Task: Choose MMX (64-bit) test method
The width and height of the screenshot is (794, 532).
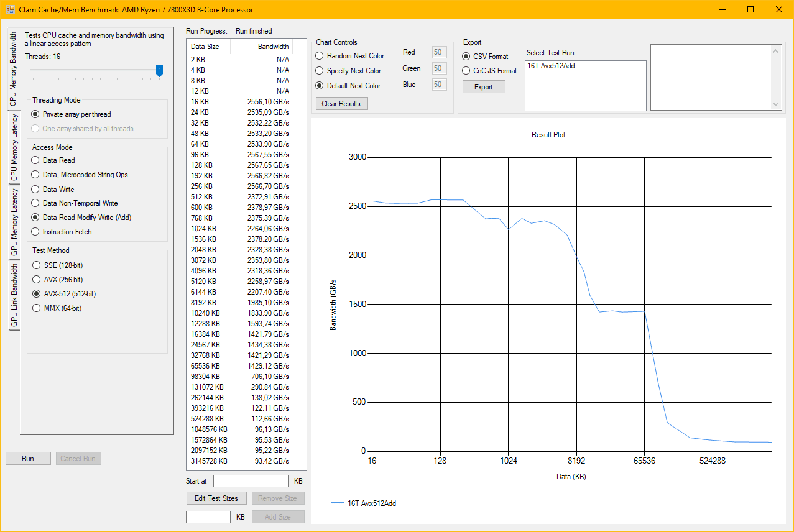Action: tap(57, 308)
